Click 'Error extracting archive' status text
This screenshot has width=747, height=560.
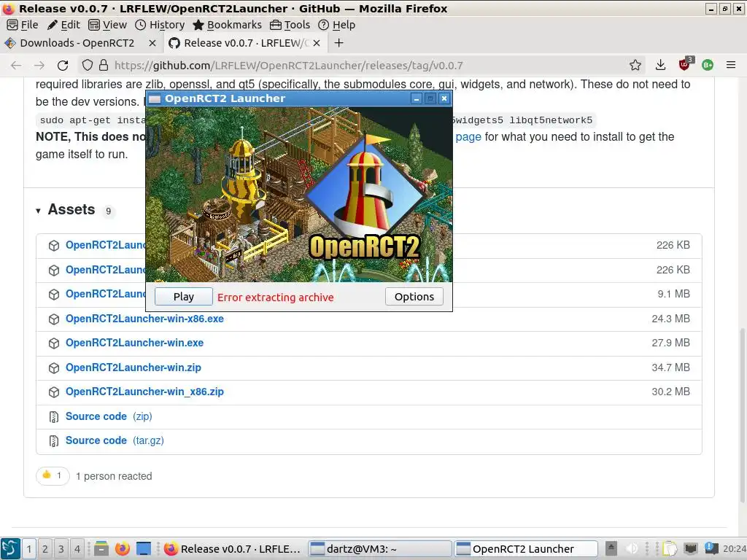click(x=275, y=297)
